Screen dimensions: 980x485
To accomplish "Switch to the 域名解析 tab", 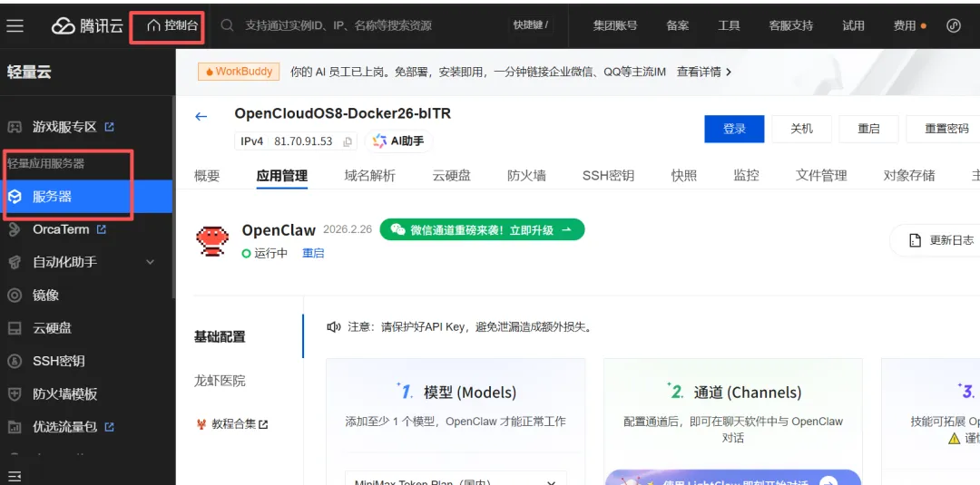I will pos(370,175).
